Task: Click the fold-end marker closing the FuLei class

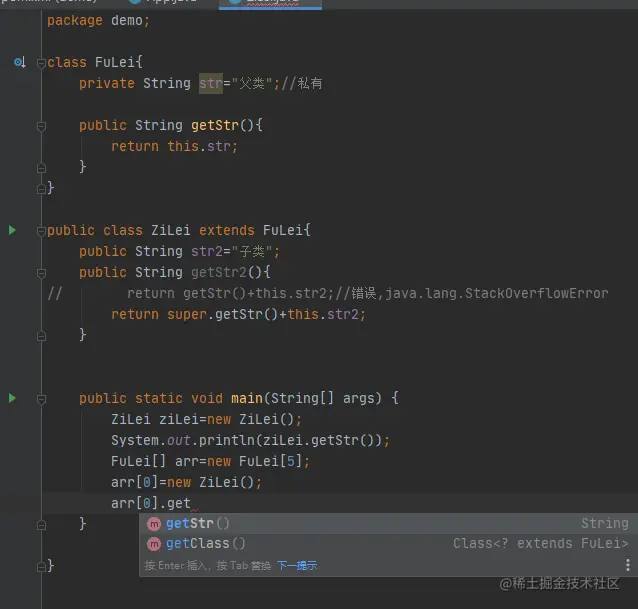Action: [x=41, y=188]
